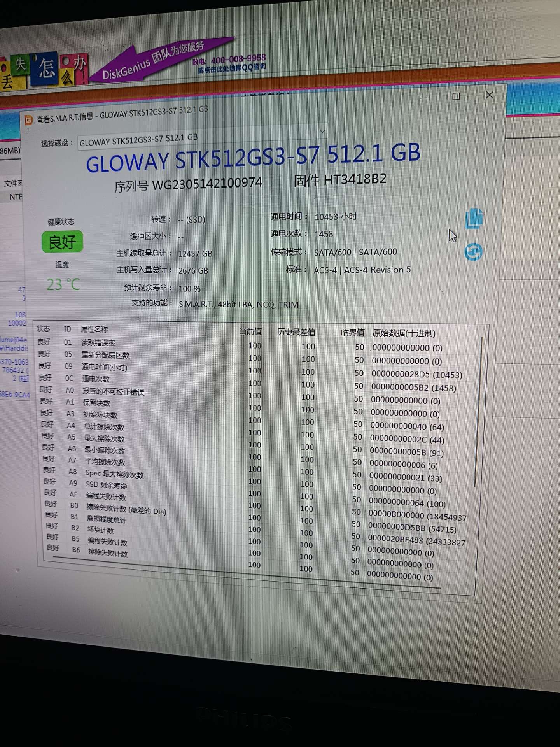
Task: Expand the 选择磁盘 disk dropdown
Action: click(x=322, y=131)
